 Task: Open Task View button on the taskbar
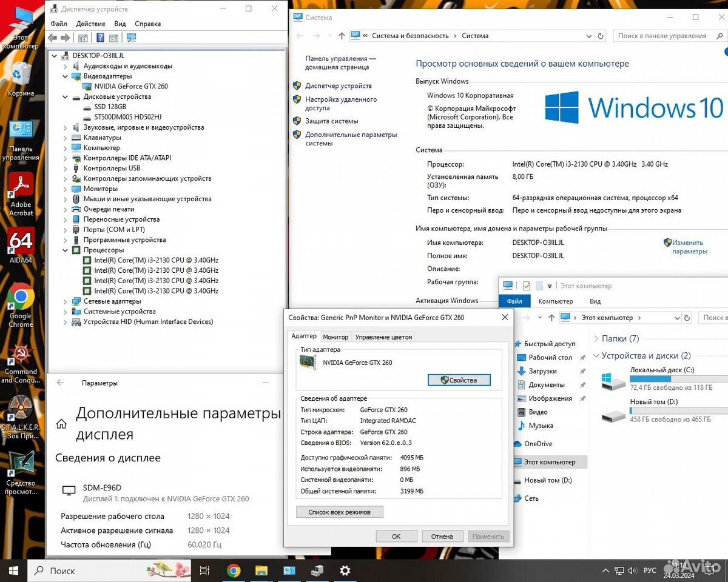point(205,570)
